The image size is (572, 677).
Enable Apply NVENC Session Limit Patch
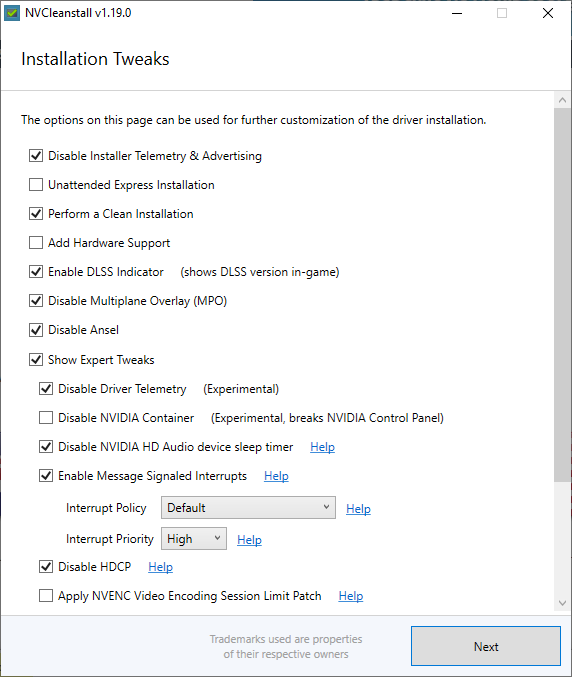pos(46,596)
